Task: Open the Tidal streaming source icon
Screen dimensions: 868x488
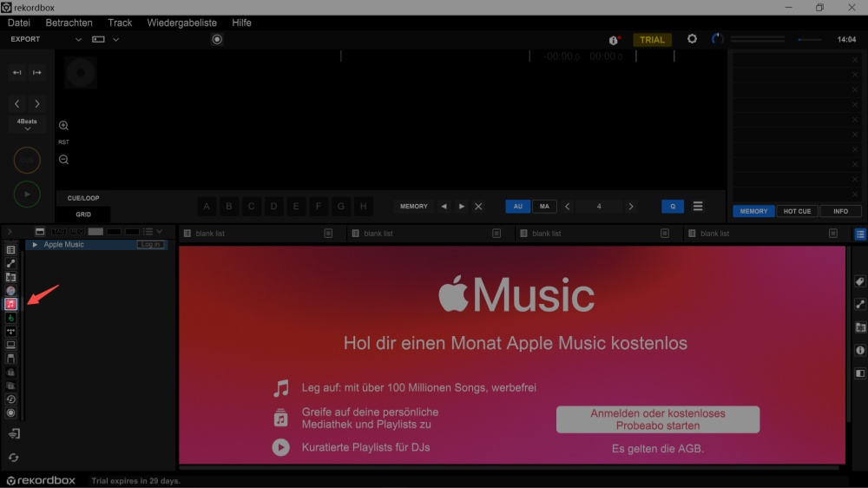Action: pos(10,331)
